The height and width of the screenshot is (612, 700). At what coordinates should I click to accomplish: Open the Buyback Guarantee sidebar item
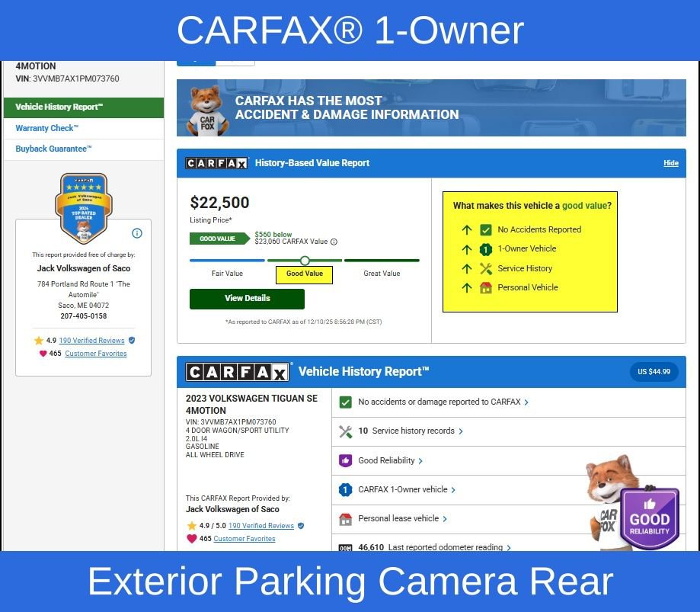[53, 149]
